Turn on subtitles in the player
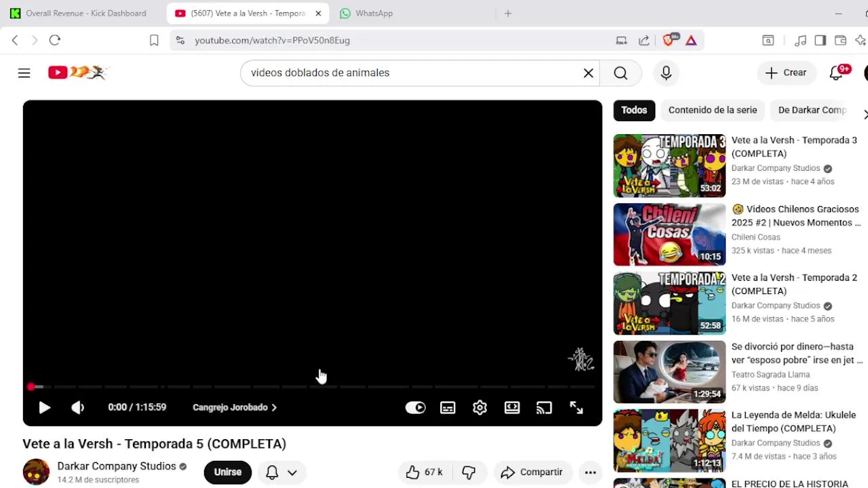Viewport: 868px width, 488px height. tap(448, 407)
